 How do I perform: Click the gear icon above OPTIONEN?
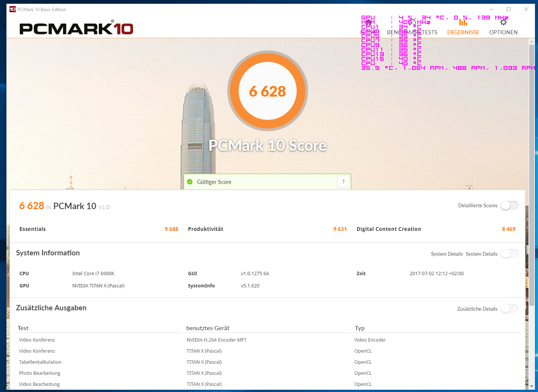point(504,22)
